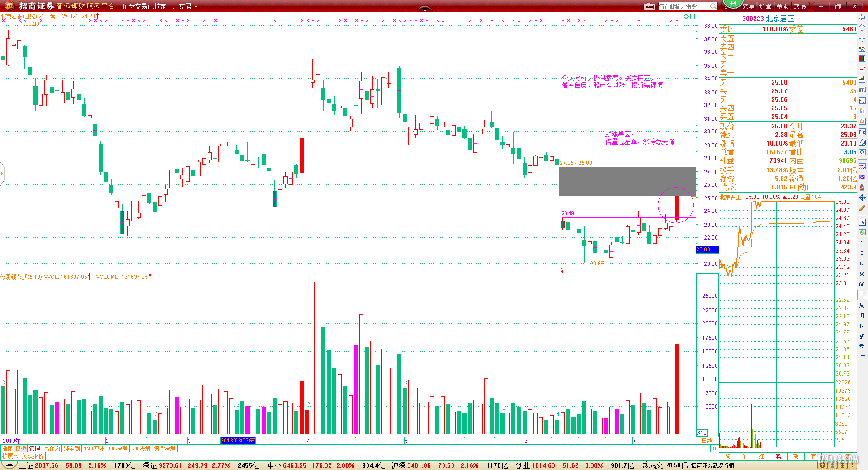The image size is (868, 470).
Task: Select the RSI indicator icon
Action: (x=862, y=177)
